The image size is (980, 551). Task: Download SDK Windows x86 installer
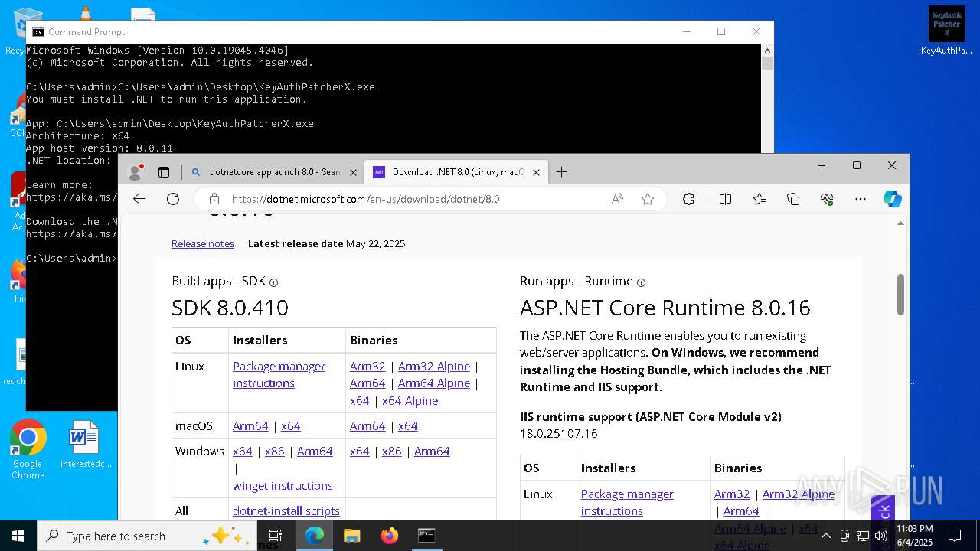274,452
